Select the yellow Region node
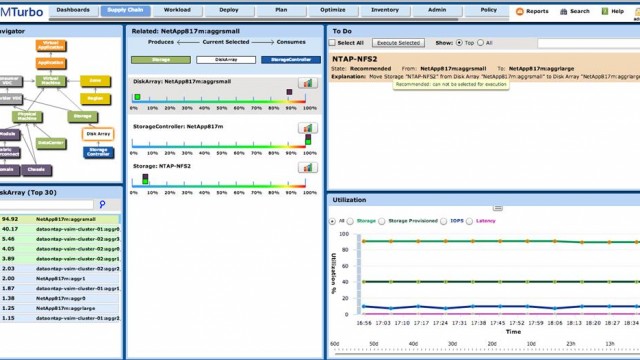Image resolution: width=640 pixels, height=360 pixels. click(95, 98)
